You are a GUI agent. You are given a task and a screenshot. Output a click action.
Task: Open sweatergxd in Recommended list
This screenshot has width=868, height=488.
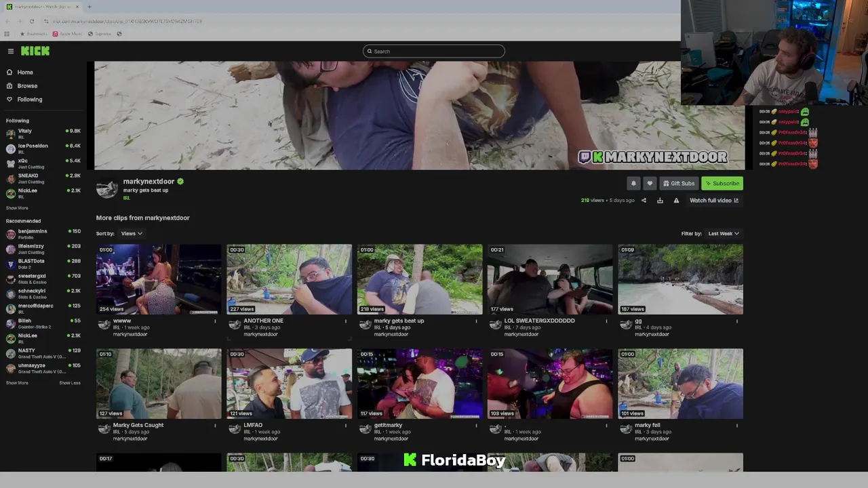(x=43, y=279)
